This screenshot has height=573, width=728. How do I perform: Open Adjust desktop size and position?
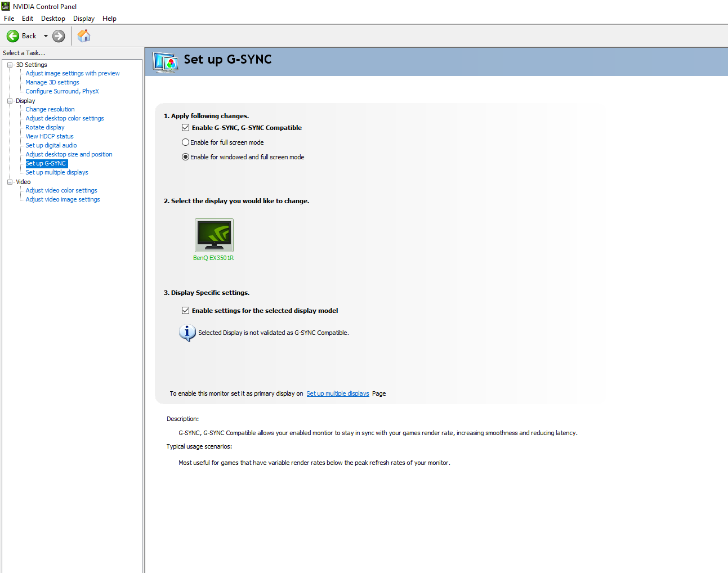point(69,154)
